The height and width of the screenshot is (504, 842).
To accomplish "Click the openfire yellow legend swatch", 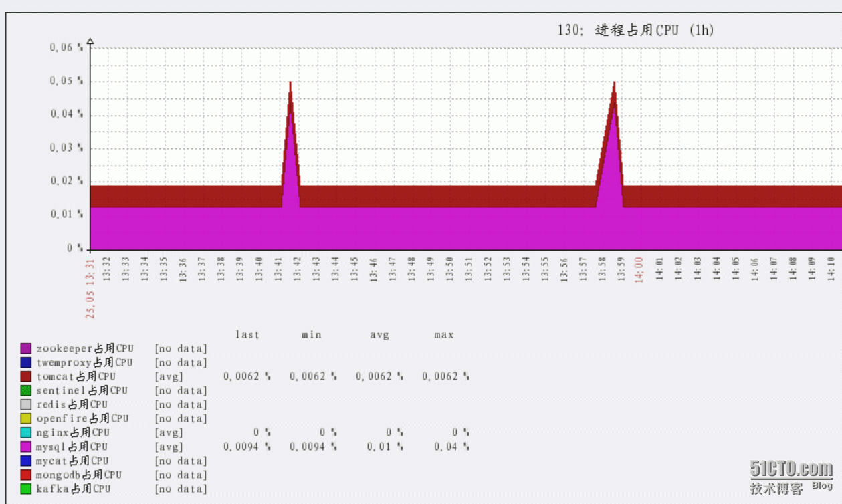I will pos(26,418).
